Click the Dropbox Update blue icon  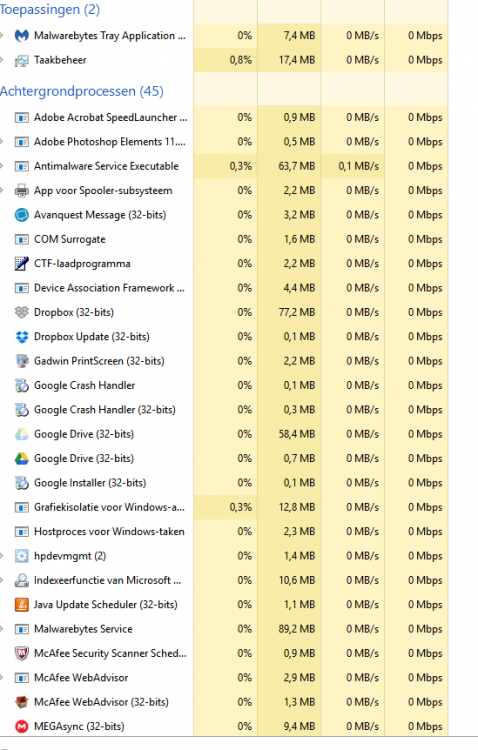point(22,337)
